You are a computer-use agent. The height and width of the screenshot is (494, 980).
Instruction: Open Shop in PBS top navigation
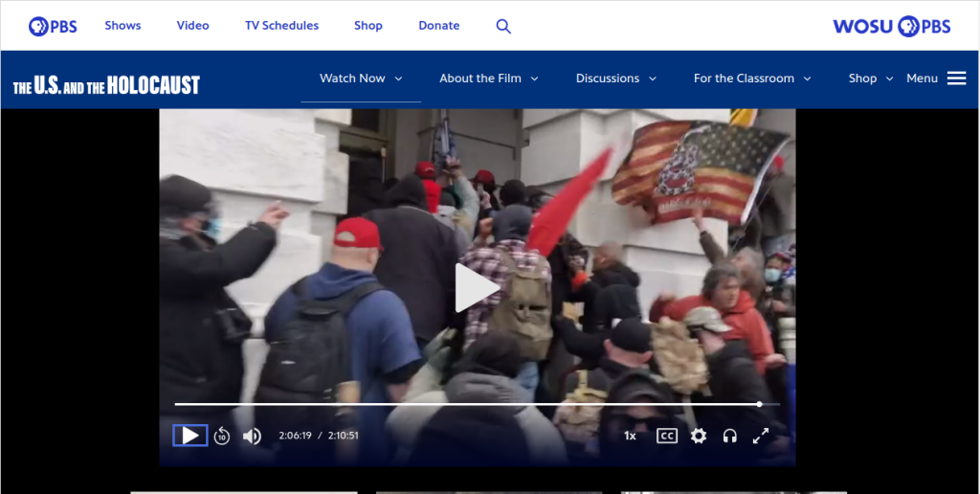pos(368,26)
